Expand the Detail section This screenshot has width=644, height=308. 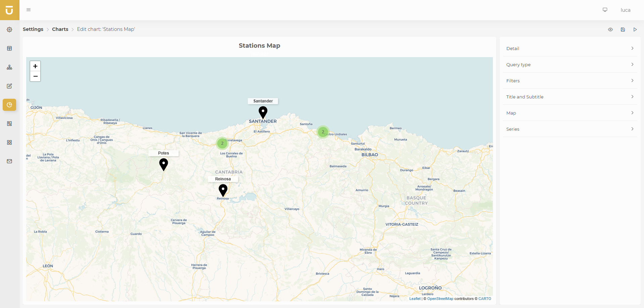click(570, 48)
